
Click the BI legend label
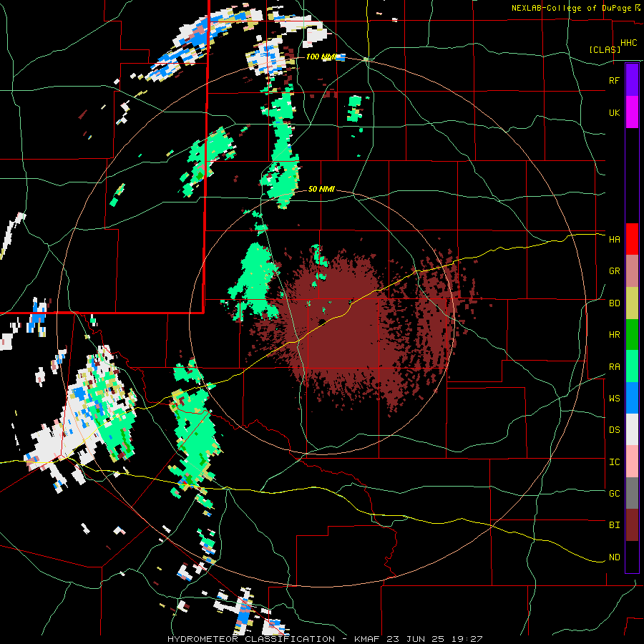tap(614, 525)
